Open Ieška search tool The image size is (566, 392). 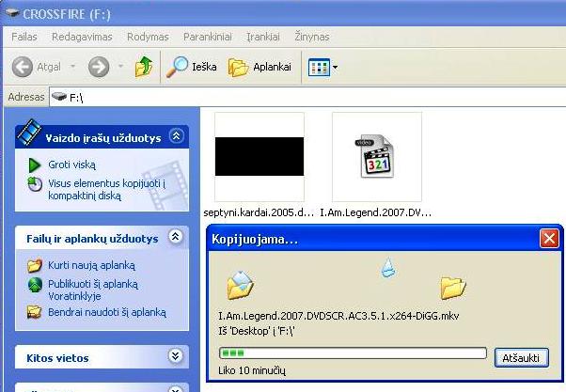192,67
